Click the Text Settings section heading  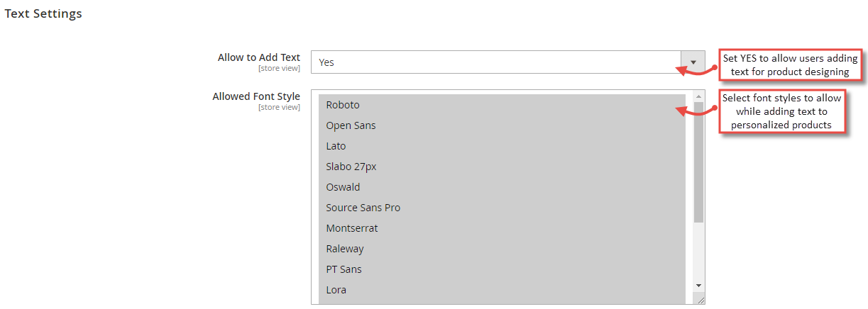pos(43,13)
